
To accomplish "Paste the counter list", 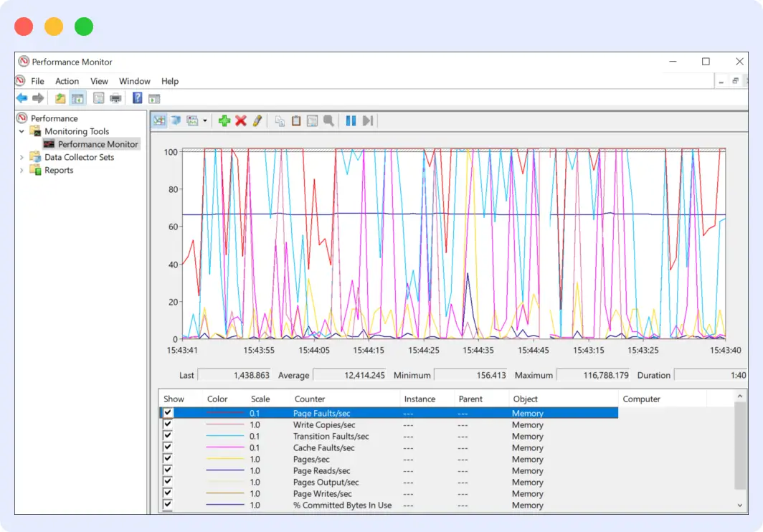I will click(x=296, y=120).
